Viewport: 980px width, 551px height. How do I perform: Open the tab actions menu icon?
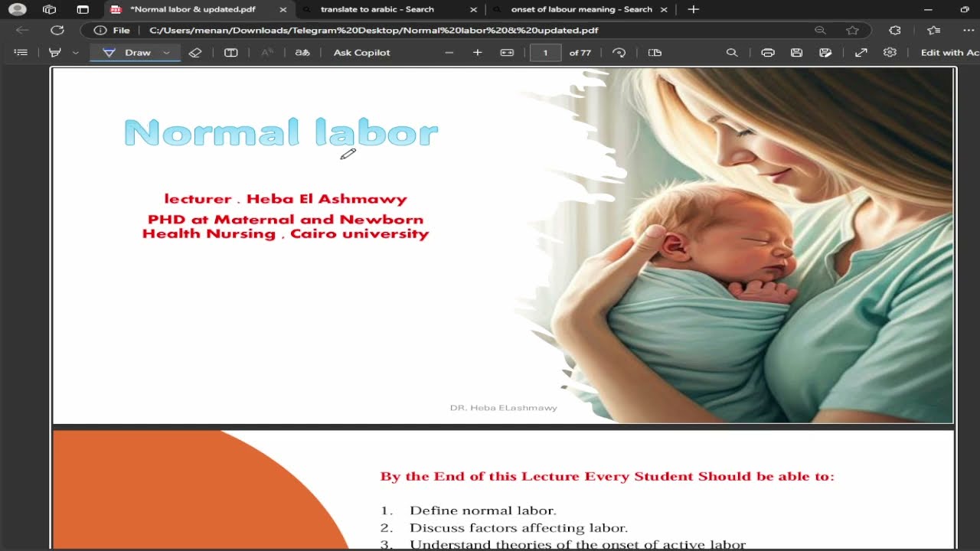point(83,9)
